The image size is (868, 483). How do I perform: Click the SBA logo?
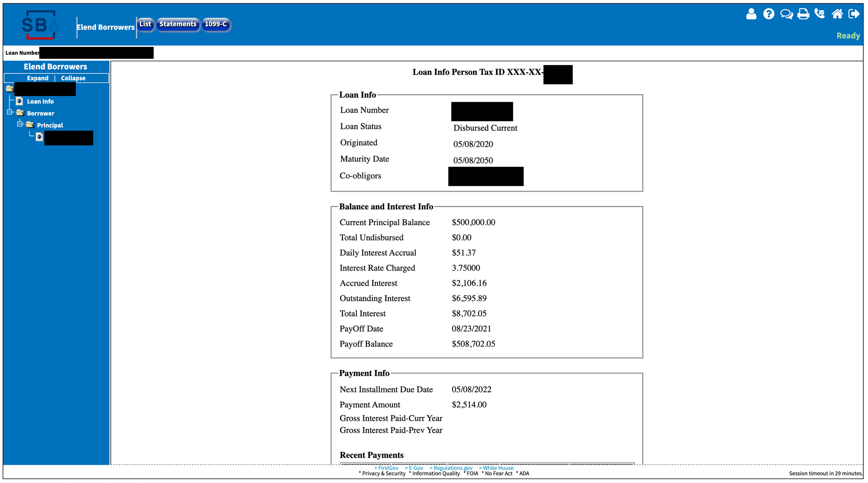(x=40, y=25)
